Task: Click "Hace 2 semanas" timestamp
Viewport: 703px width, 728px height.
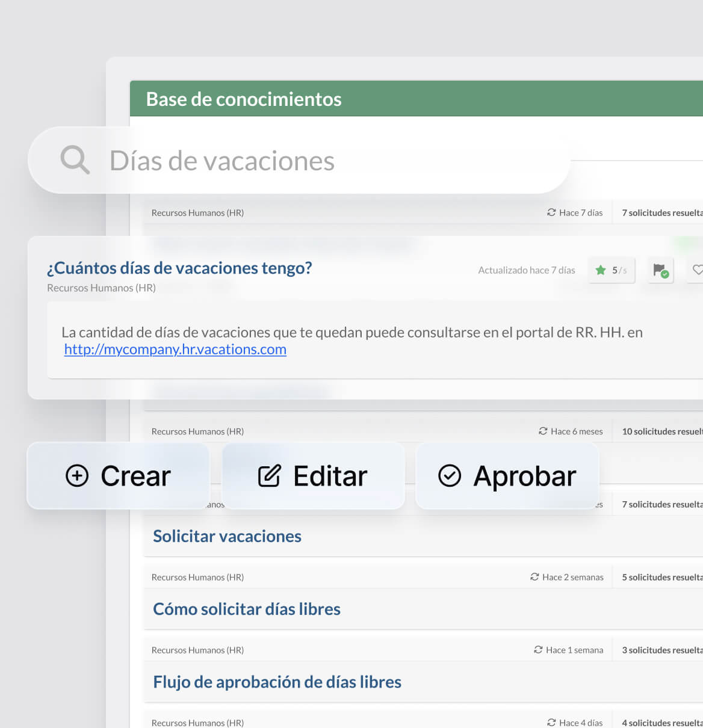Action: tap(573, 577)
